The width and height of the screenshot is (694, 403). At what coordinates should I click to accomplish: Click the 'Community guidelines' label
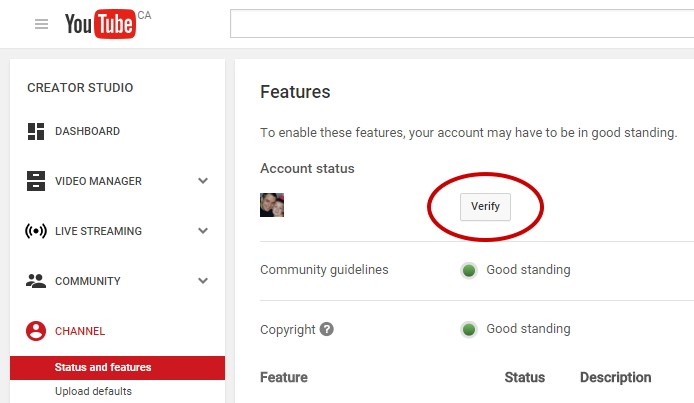tap(324, 270)
